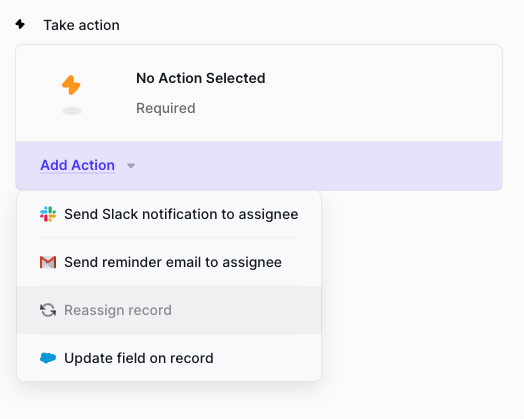The height and width of the screenshot is (419, 524).
Task: Click the orange lightning bolt icon
Action: pyautogui.click(x=71, y=85)
